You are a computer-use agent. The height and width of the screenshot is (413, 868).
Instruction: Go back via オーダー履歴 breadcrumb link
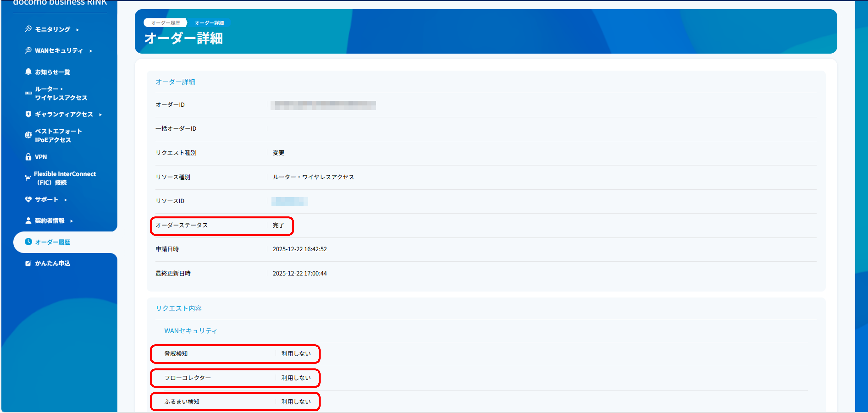(x=165, y=23)
